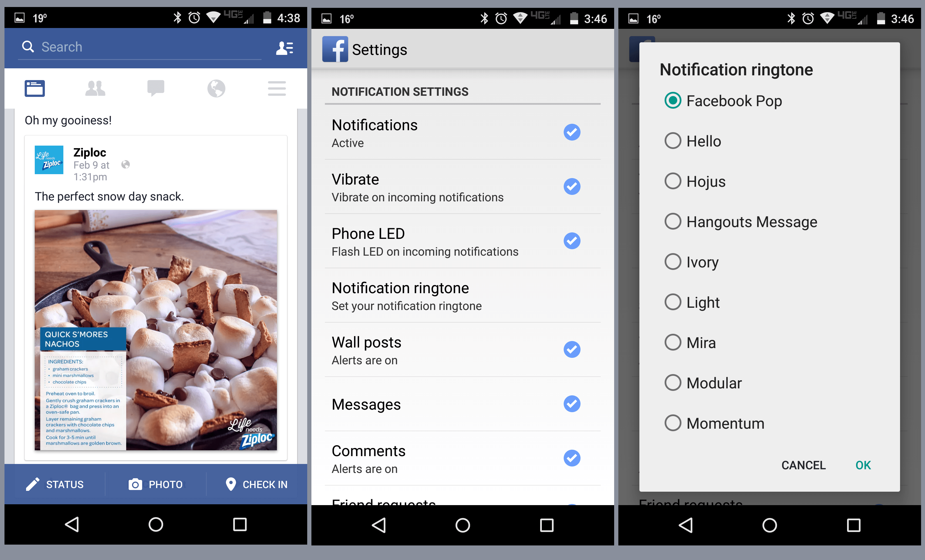The height and width of the screenshot is (560, 925).
Task: Disable the Phone LED checkbox
Action: [572, 241]
